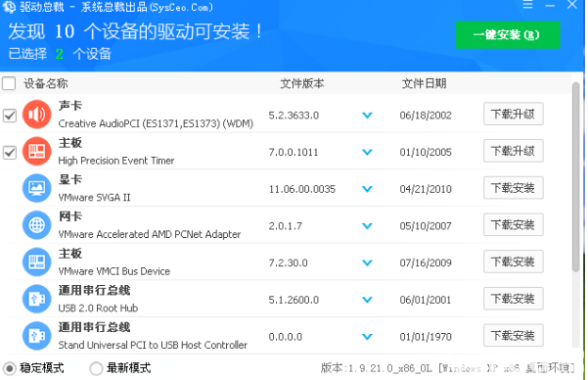Uncheck the Creative AudioPCI sound card checkbox
Screen dimensions: 588x380
tap(10, 116)
